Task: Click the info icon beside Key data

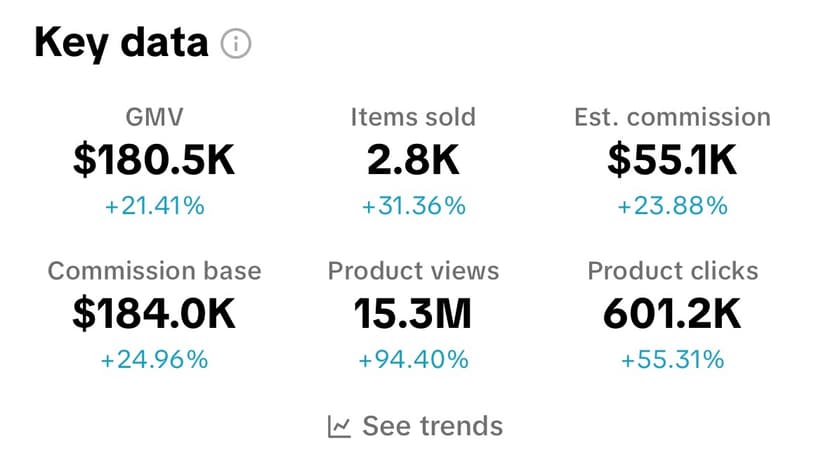Action: point(237,45)
